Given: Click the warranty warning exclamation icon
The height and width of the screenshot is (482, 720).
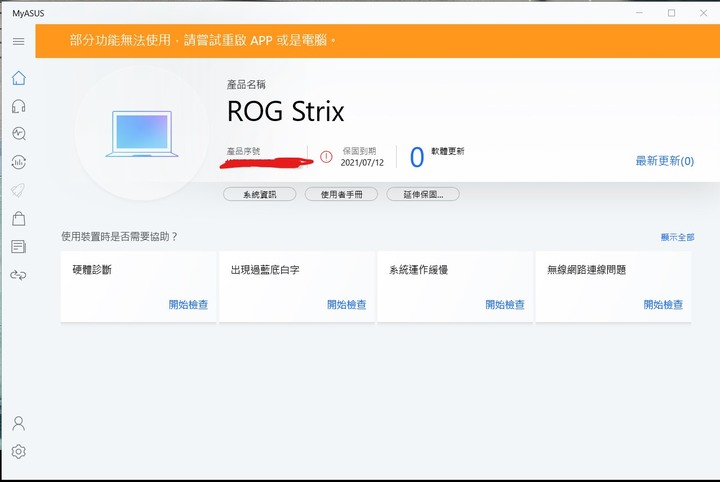Looking at the screenshot, I should tap(326, 157).
